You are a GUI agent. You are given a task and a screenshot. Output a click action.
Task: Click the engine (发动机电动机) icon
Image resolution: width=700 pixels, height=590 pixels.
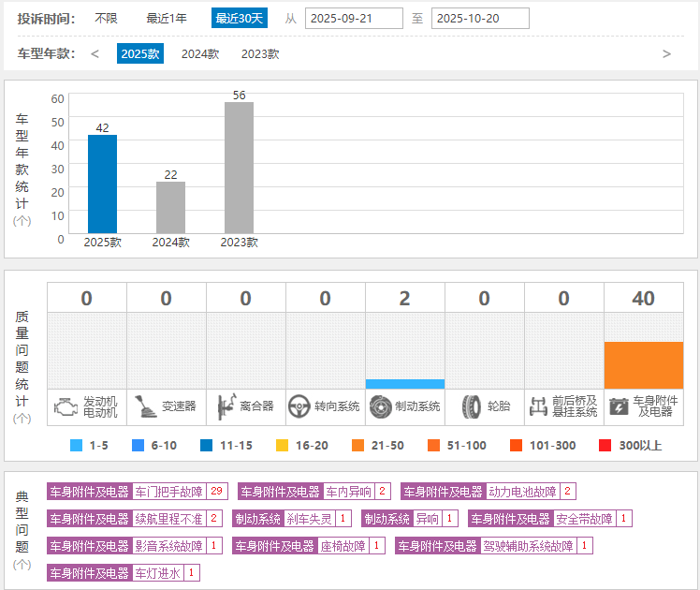coord(66,406)
